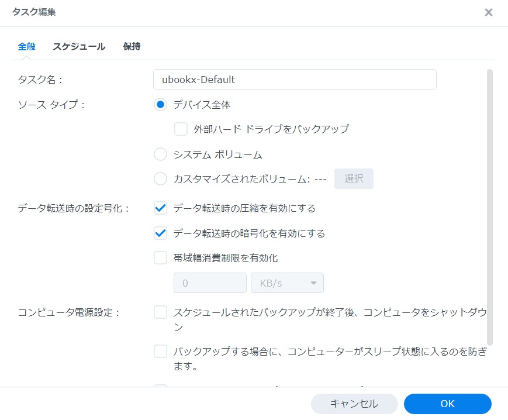Open the 保持 tab
The image size is (508, 420).
tap(131, 46)
